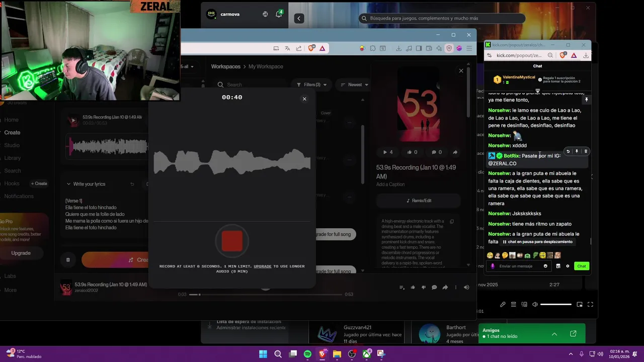Open the 53 cover art thumbnail
644x362 pixels.
(x=419, y=104)
